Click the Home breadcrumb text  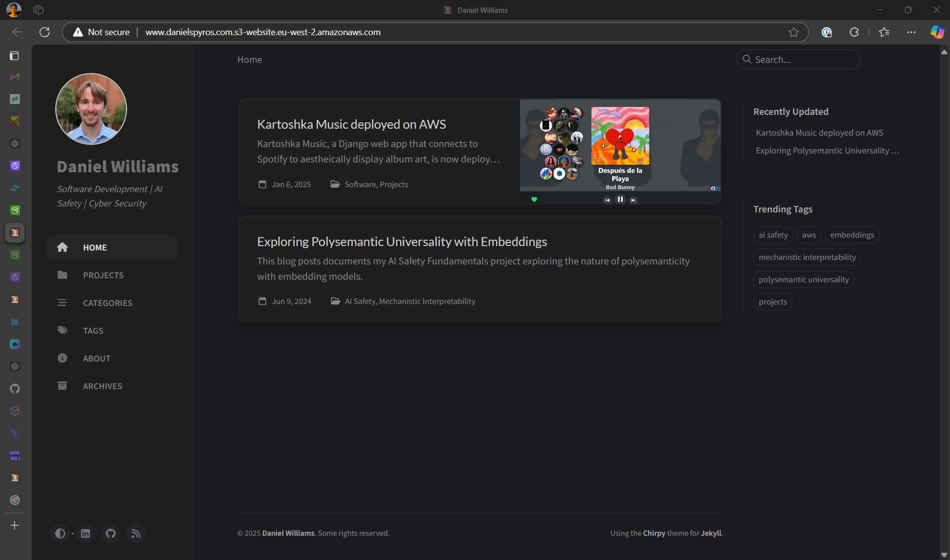[250, 59]
